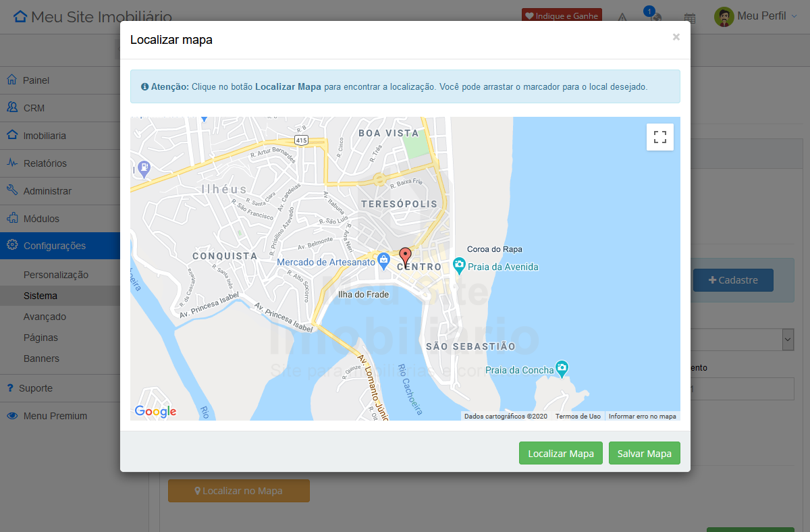Toggle fullscreen view on the map

click(659, 137)
